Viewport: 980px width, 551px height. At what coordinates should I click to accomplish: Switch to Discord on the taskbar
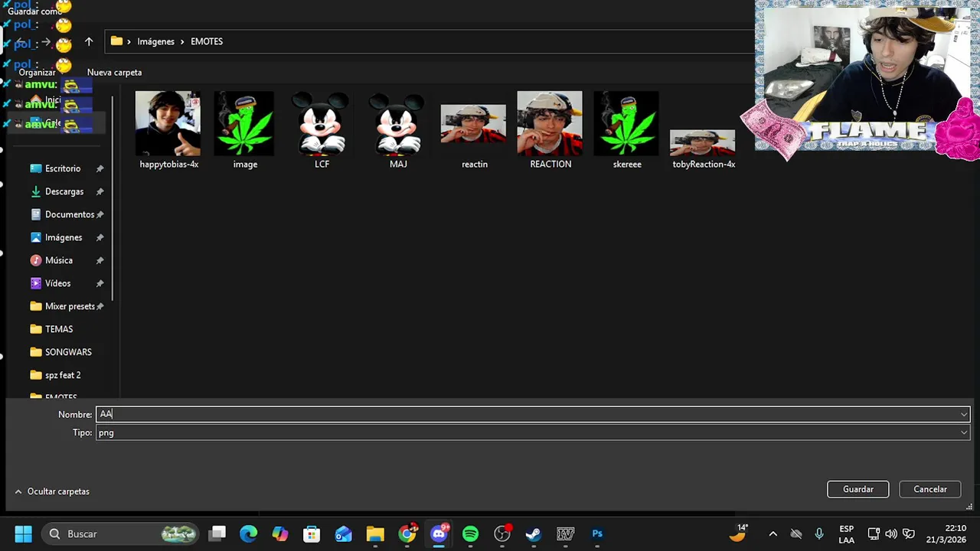point(439,533)
